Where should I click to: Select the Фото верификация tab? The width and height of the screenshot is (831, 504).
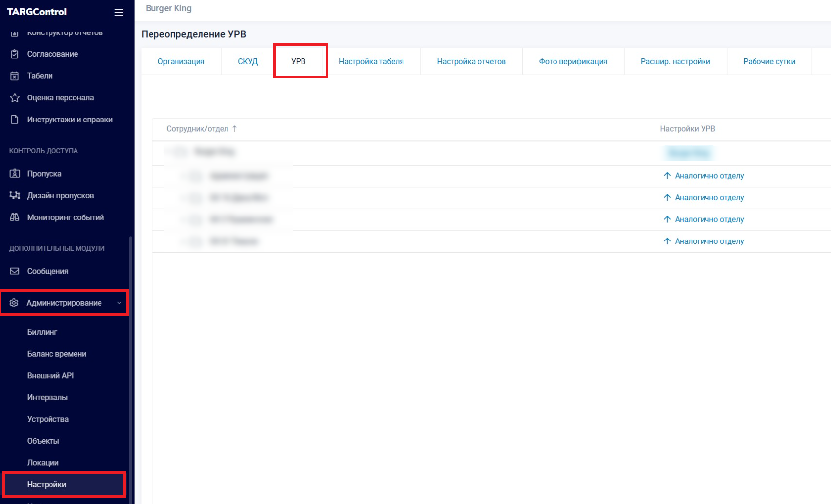(573, 61)
